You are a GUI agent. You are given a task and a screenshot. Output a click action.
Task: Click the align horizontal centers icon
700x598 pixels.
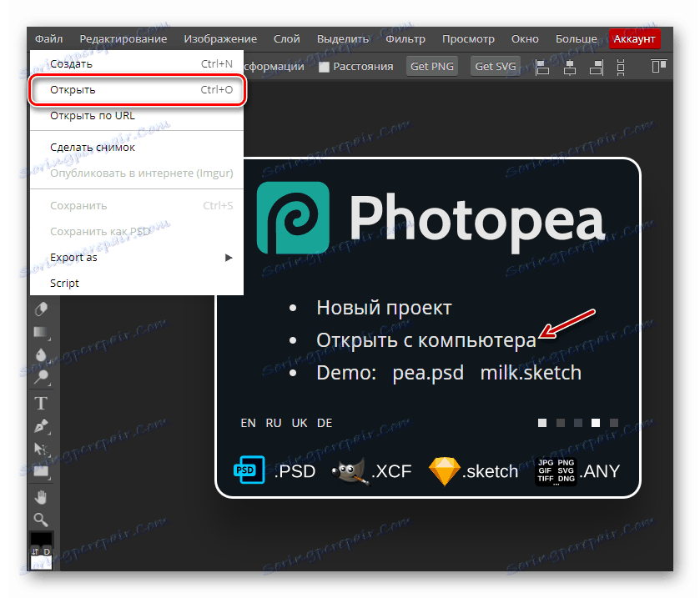coord(570,67)
